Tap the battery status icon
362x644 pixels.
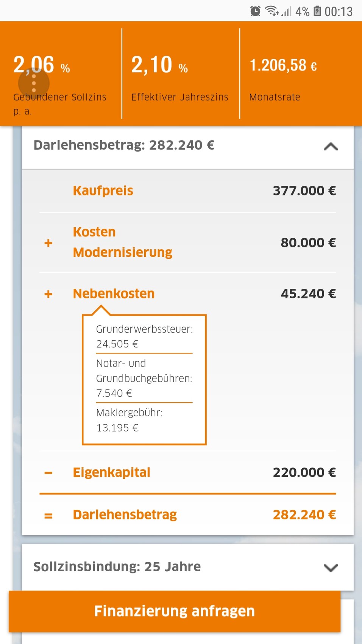click(x=317, y=11)
